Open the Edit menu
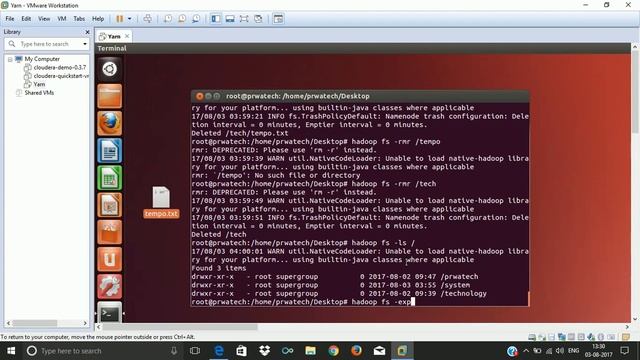Screen dimensions: 640x360 26,19
